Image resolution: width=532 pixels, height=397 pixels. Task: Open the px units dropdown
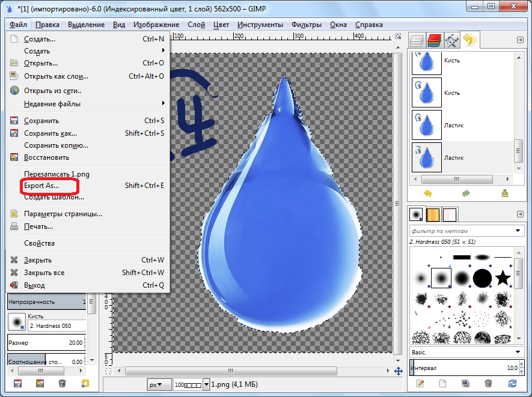pyautogui.click(x=159, y=383)
